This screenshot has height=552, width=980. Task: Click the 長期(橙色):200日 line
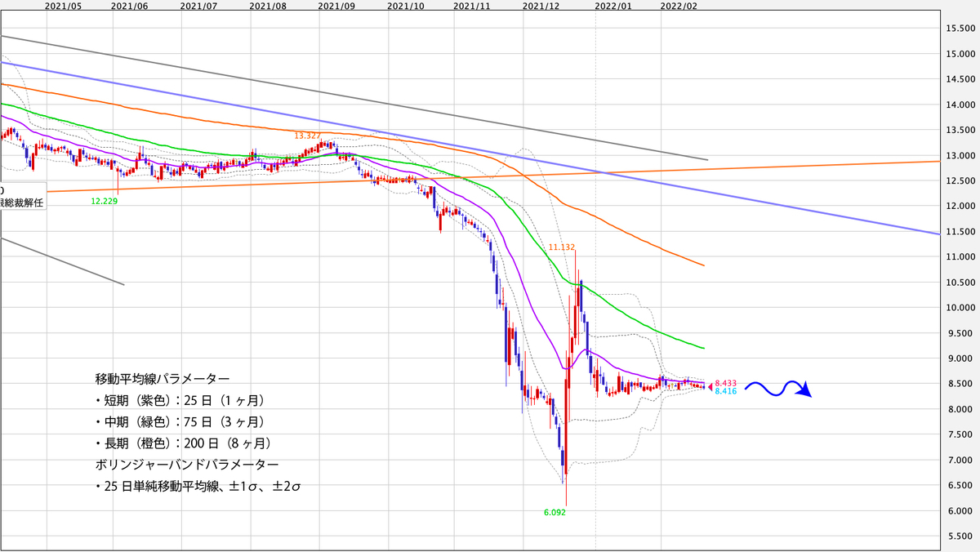point(183,443)
